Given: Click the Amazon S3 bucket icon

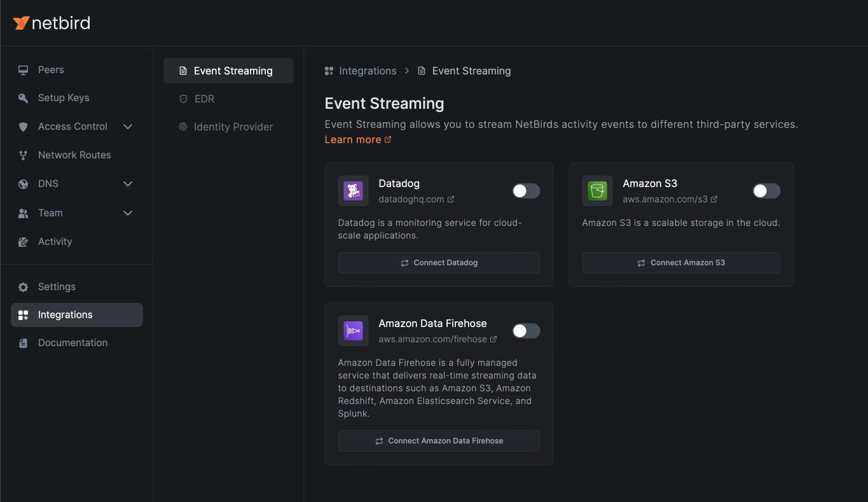Looking at the screenshot, I should 597,191.
